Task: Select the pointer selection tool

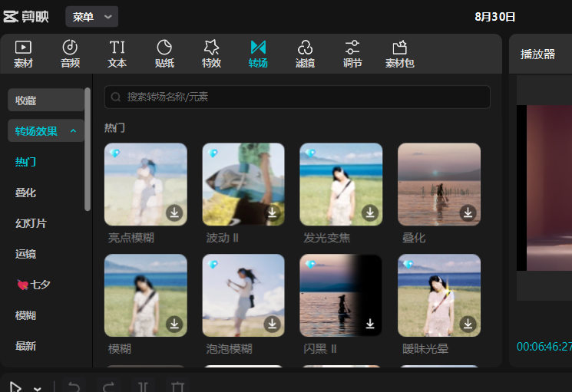Action: click(15, 387)
